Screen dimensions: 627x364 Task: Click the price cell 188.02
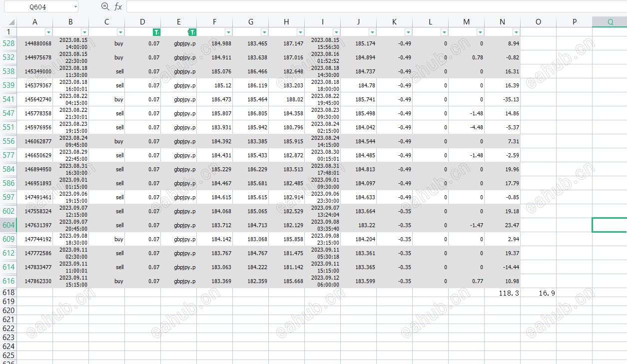coord(295,99)
